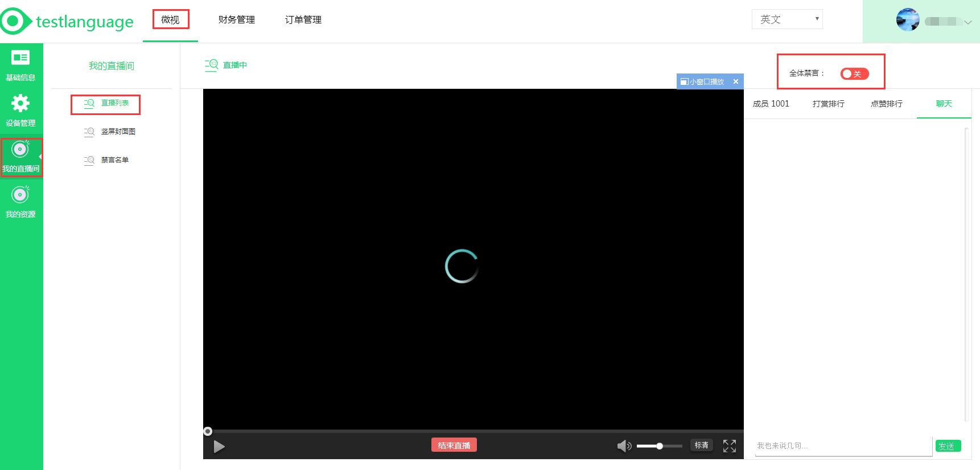Click the testlanguage logo icon
Viewport: 980px width, 470px height.
pyautogui.click(x=14, y=21)
